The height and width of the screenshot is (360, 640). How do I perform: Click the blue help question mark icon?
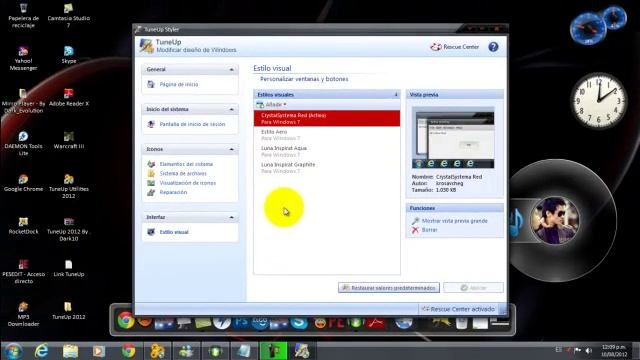[x=493, y=47]
